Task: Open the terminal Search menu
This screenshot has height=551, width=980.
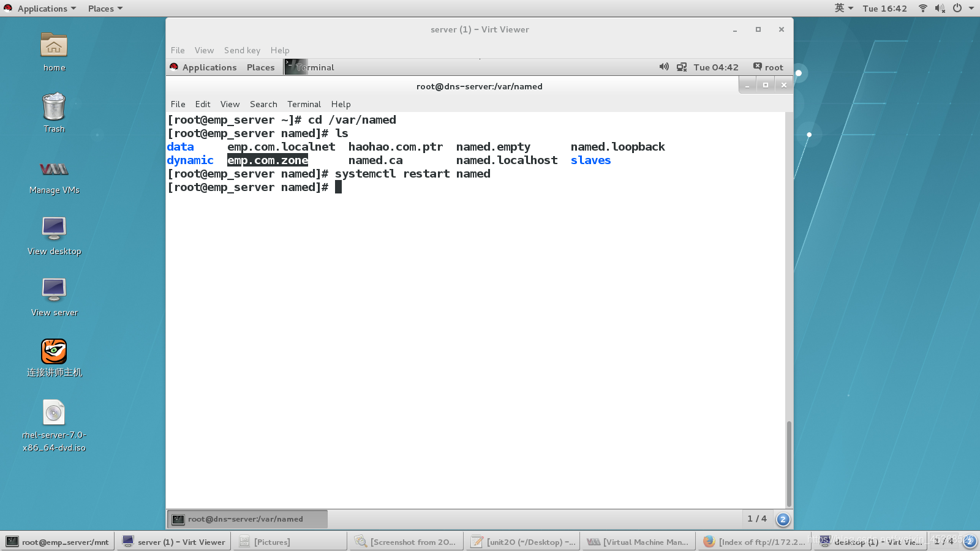Action: (263, 104)
